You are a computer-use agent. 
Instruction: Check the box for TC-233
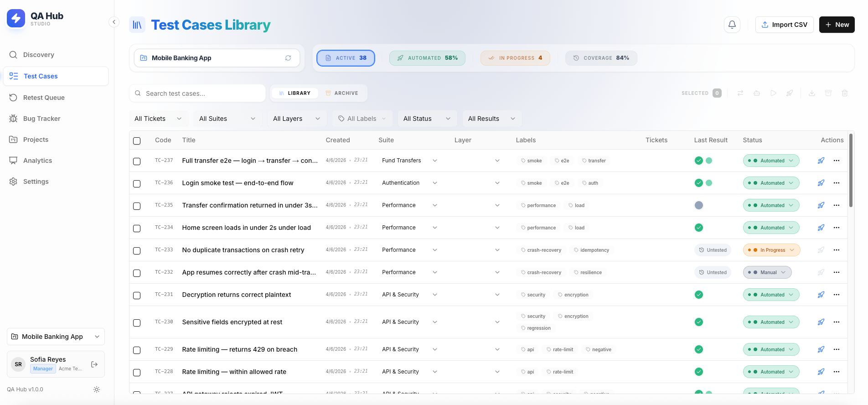137,251
